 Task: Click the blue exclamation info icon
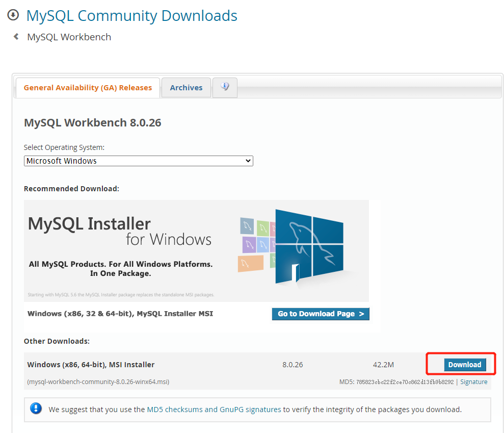coord(36,409)
